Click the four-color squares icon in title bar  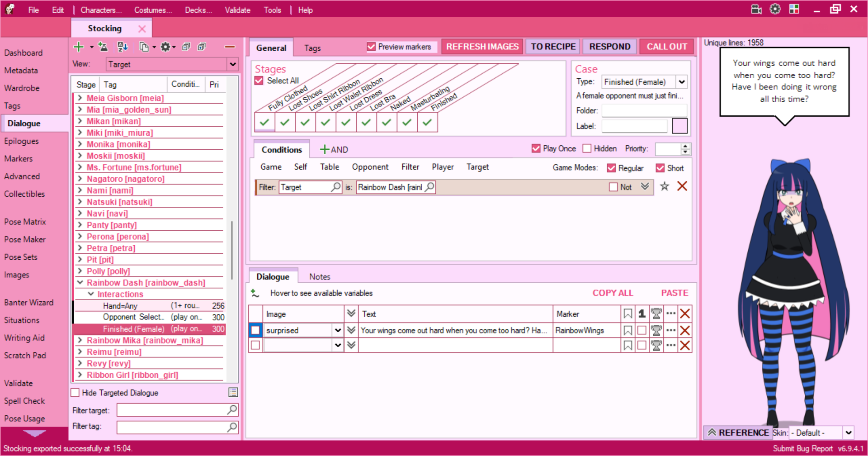[794, 9]
